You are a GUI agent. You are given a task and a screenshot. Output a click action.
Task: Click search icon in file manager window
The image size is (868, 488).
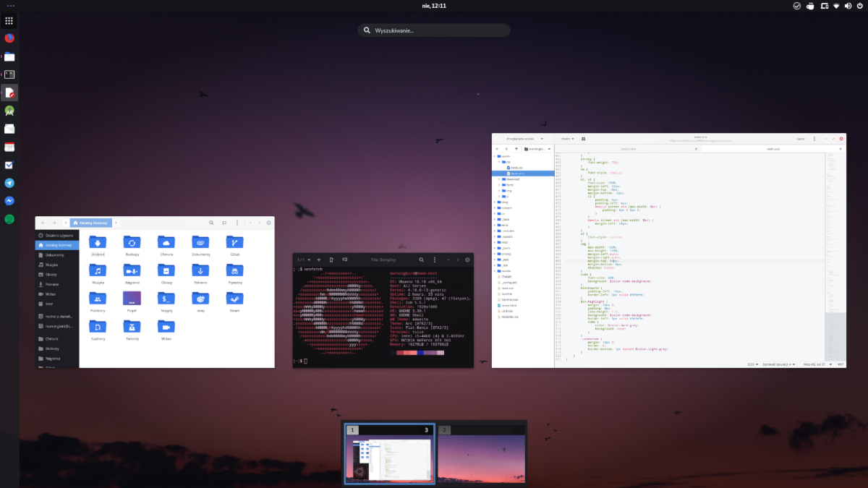click(x=211, y=223)
